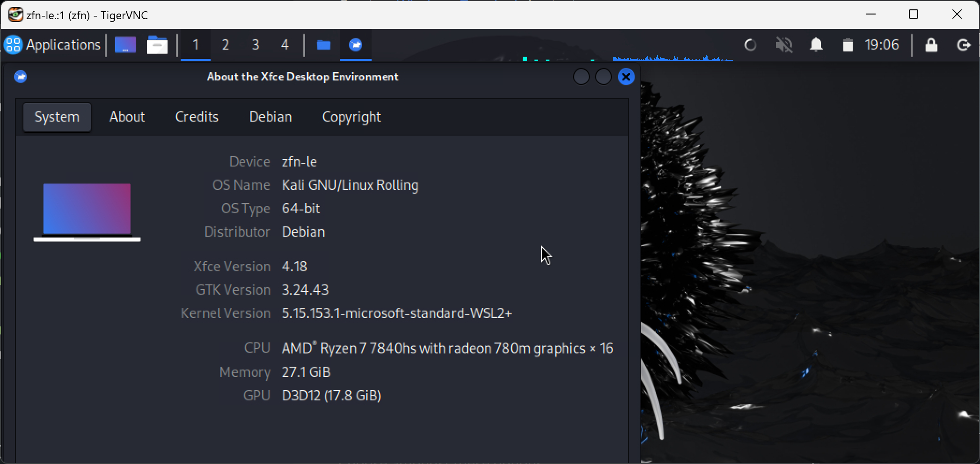This screenshot has height=464, width=980.
Task: Open window menu icon in About Xfce titlebar
Action: pos(21,77)
